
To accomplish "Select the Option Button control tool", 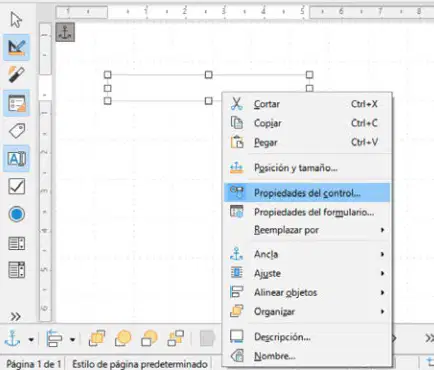I will click(16, 214).
